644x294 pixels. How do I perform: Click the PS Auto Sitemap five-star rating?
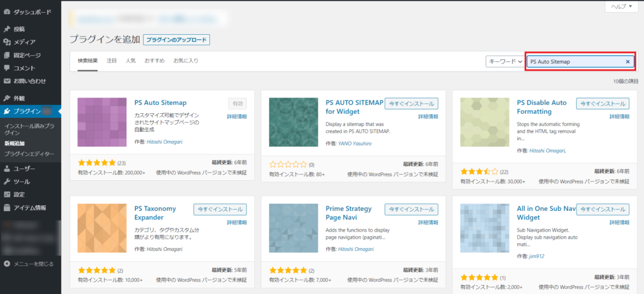97,162
